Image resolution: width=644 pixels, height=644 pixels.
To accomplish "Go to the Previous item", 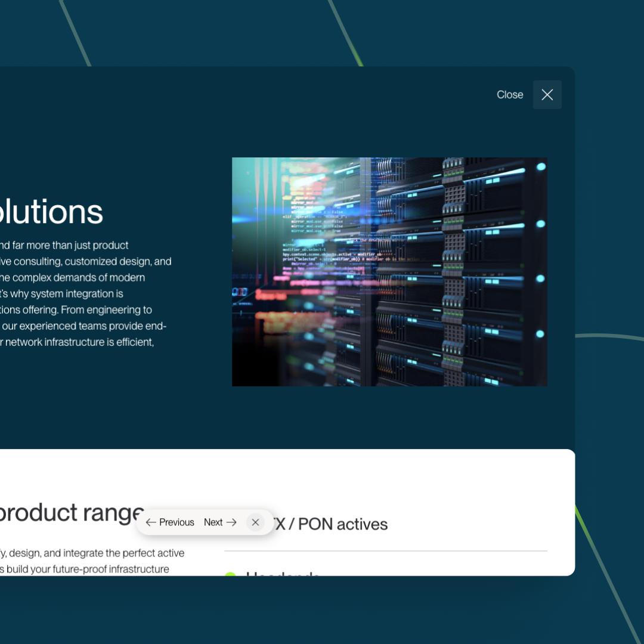I will point(170,522).
